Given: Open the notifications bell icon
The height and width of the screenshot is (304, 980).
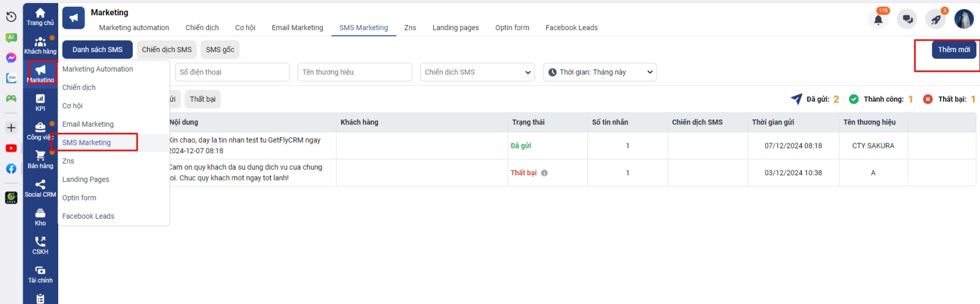Looking at the screenshot, I should pyautogui.click(x=878, y=20).
